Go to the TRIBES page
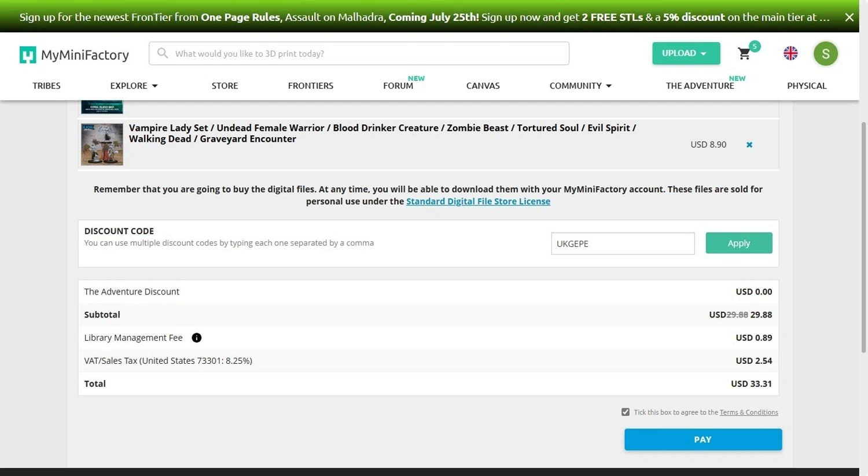Image resolution: width=868 pixels, height=476 pixels. click(46, 86)
